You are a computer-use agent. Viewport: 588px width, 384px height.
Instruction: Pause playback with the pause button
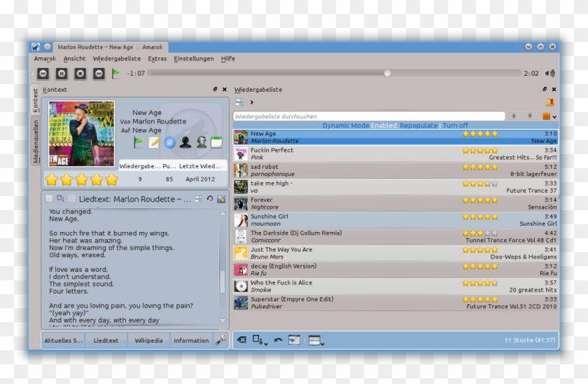point(62,74)
